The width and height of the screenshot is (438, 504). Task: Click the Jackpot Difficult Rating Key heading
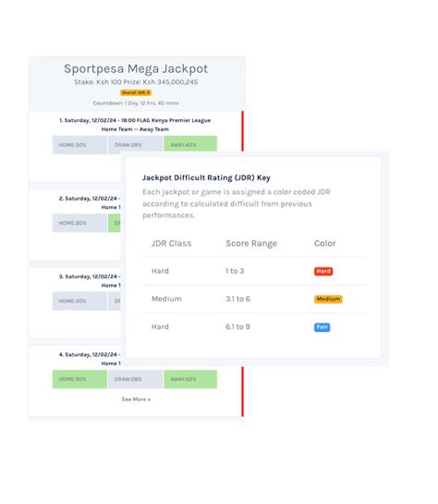click(206, 178)
